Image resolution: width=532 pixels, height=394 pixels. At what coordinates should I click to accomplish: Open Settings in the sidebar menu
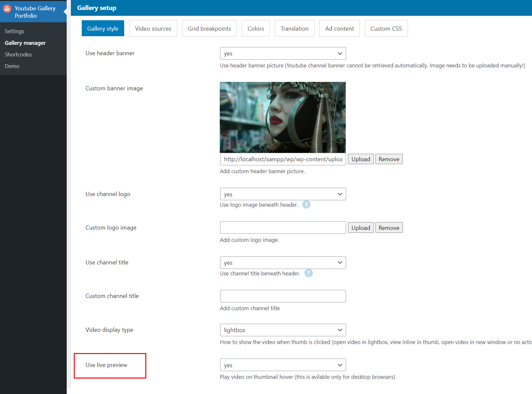tap(14, 31)
